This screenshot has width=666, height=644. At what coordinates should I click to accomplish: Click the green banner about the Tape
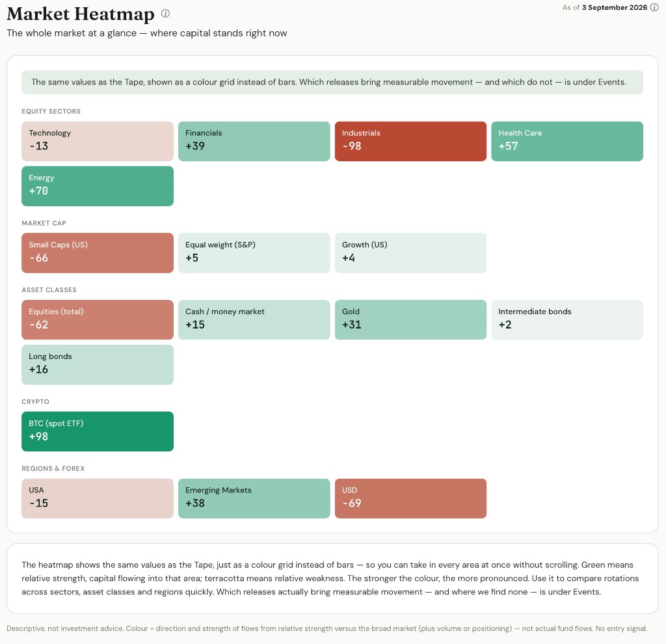tap(332, 82)
